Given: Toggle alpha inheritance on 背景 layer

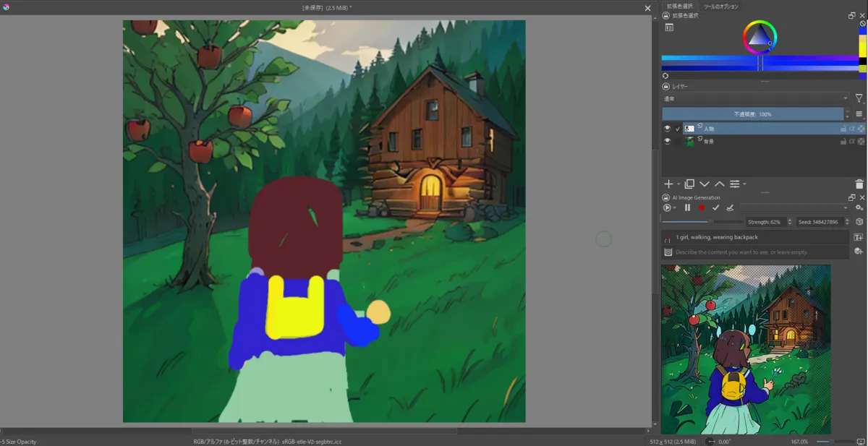Looking at the screenshot, I should coord(852,142).
